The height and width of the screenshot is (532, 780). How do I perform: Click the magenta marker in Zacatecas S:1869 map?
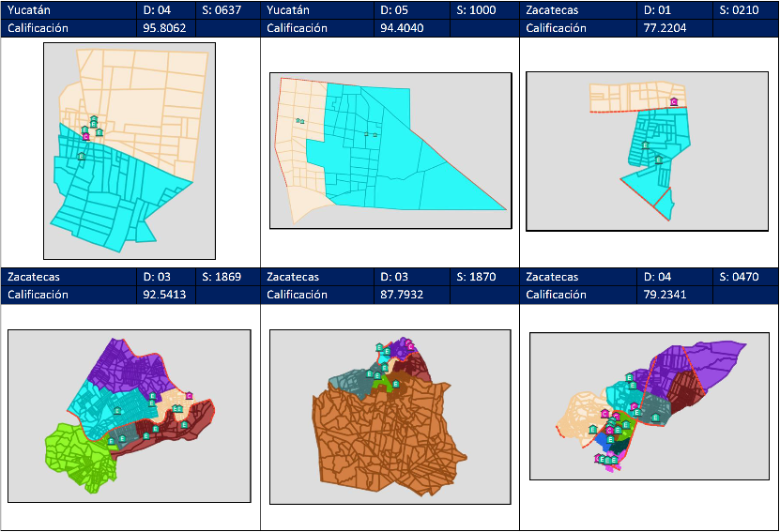[189, 396]
